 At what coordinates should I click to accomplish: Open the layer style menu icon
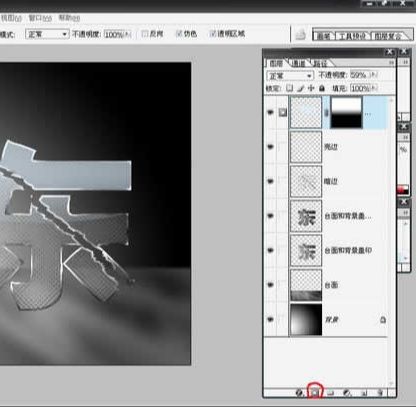tap(300, 393)
